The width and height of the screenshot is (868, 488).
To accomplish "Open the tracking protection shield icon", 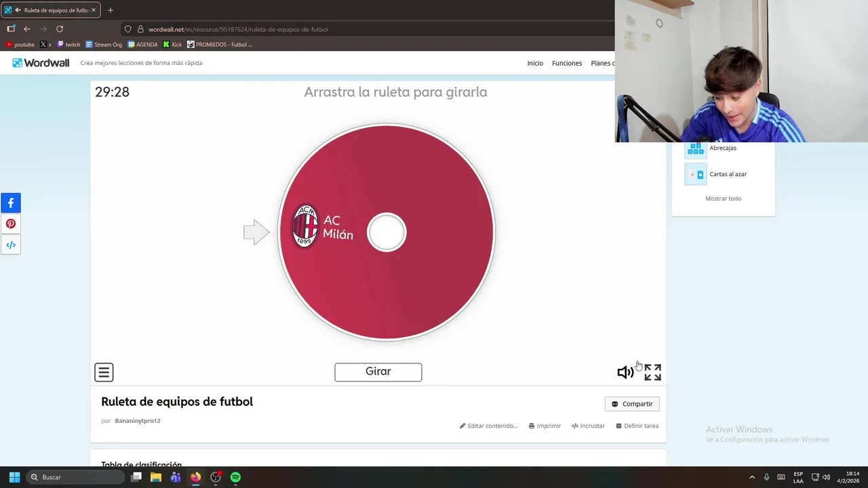I will point(127,29).
